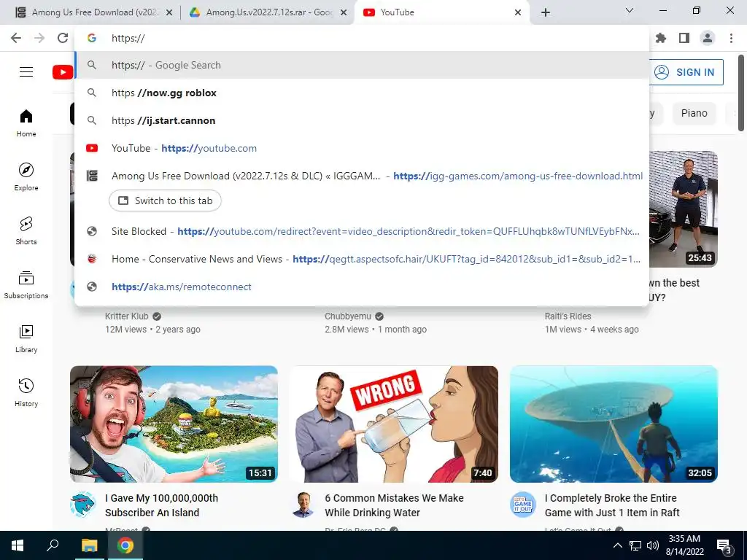Open Chrome three-dot menu
This screenshot has width=747, height=560.
click(731, 38)
